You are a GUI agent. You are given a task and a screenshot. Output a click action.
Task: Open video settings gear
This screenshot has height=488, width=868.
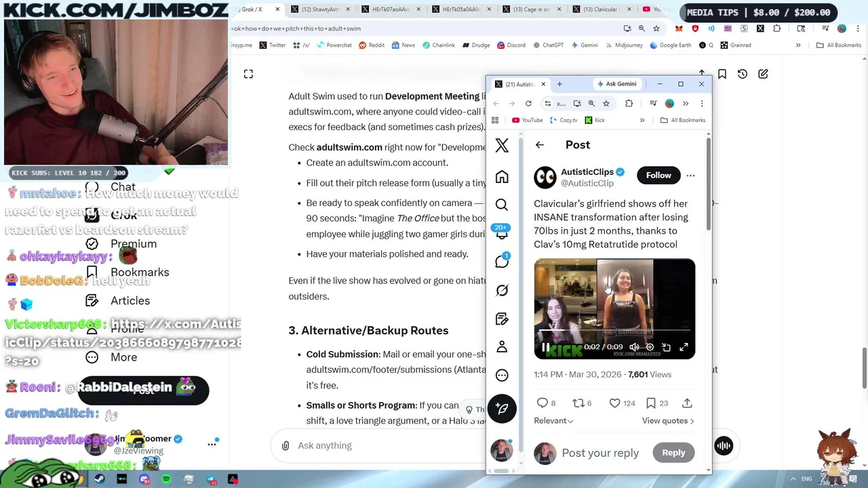point(650,347)
